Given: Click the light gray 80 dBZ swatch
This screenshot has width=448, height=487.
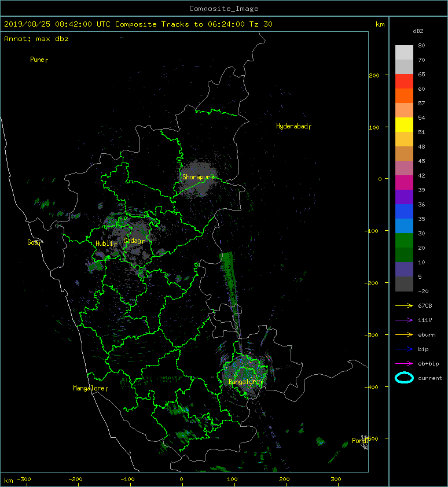Looking at the screenshot, I should pos(404,52).
